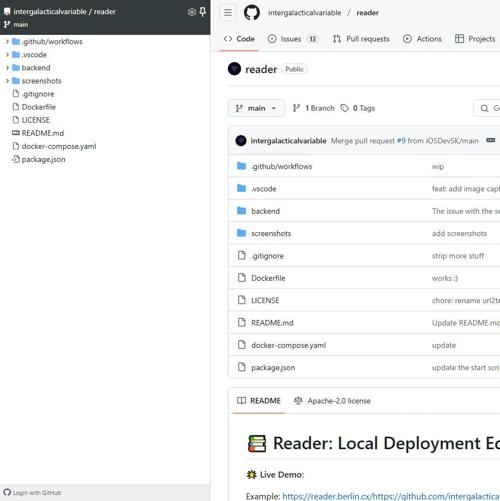
Task: Click the branch icon beside 1 Branch
Action: pyautogui.click(x=296, y=108)
